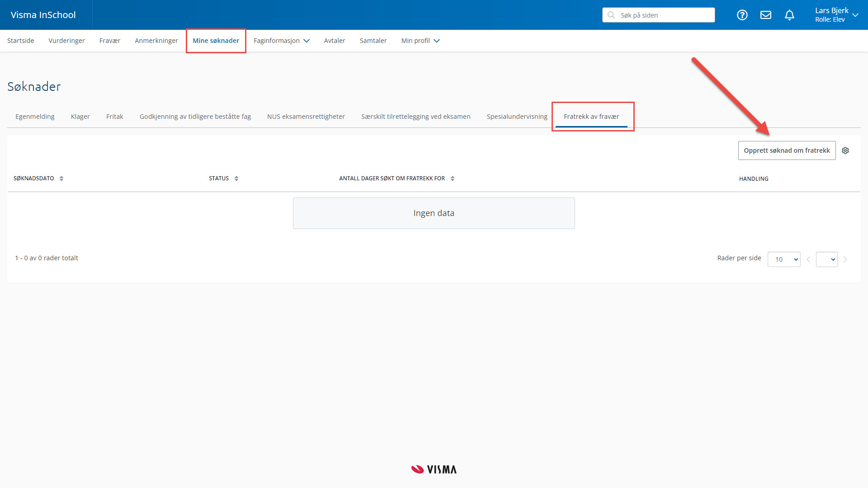The image size is (868, 488).
Task: Open the Rader per side dropdown
Action: click(784, 259)
